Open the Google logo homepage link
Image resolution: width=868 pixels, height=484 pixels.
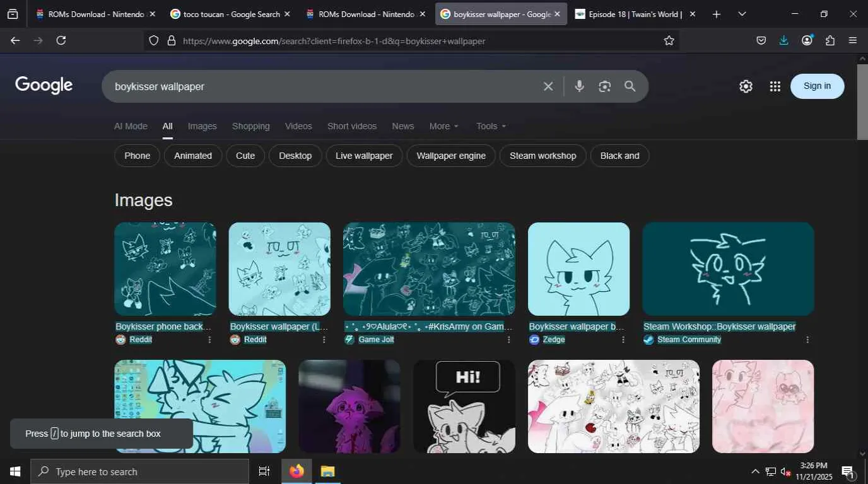44,86
